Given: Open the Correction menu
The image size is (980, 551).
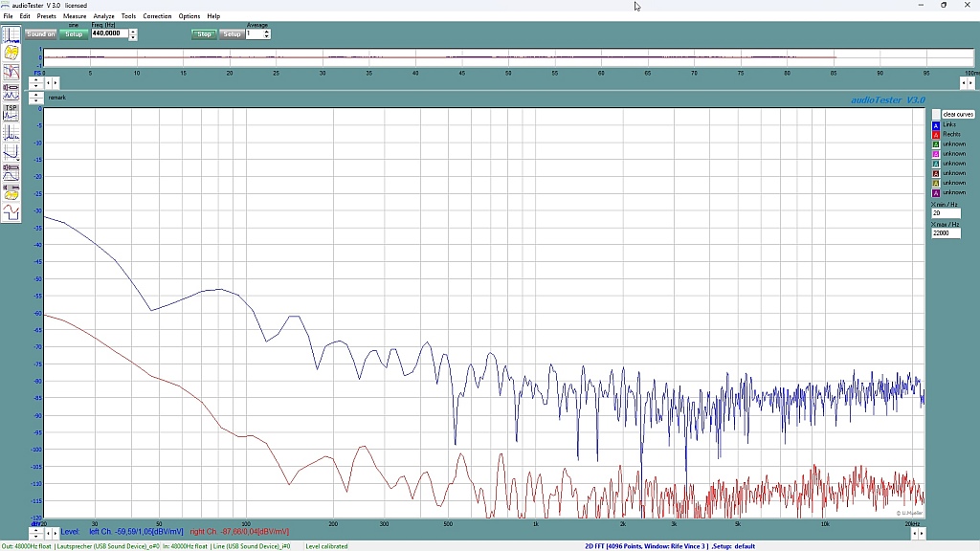Looking at the screenshot, I should point(157,16).
